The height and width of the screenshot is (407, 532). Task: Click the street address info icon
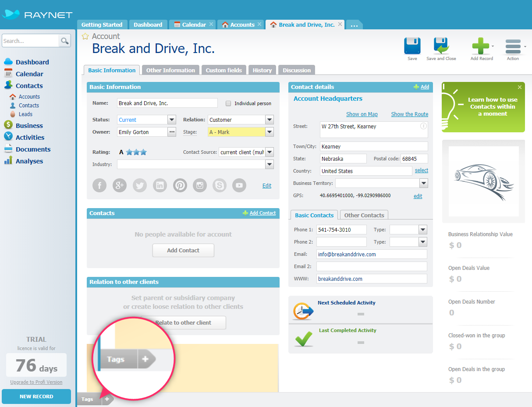pos(423,126)
